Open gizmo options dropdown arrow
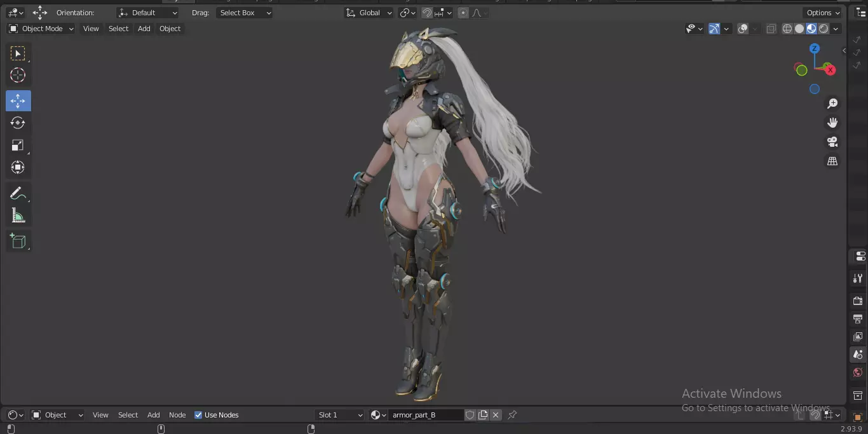Screen dimensions: 868x434 [x=726, y=29]
